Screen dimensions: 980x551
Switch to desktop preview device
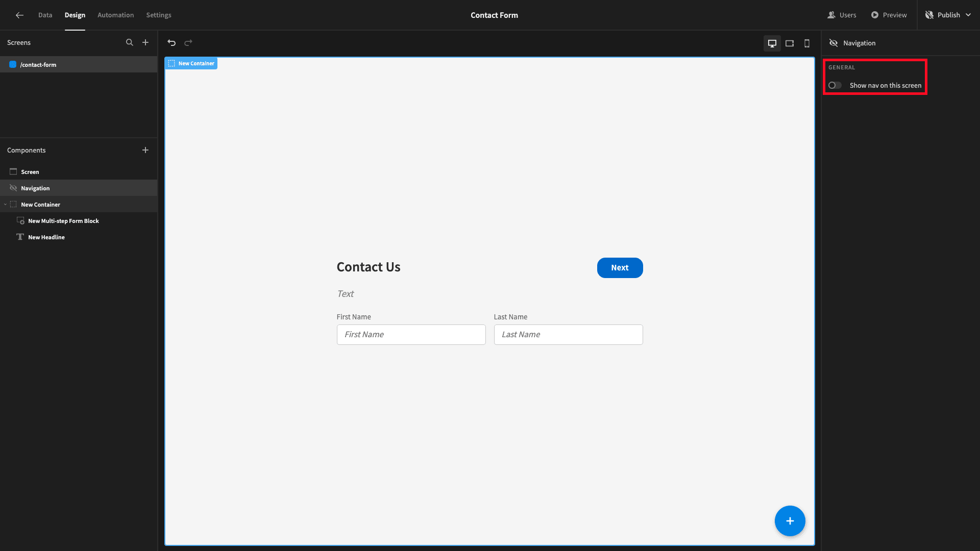click(772, 43)
